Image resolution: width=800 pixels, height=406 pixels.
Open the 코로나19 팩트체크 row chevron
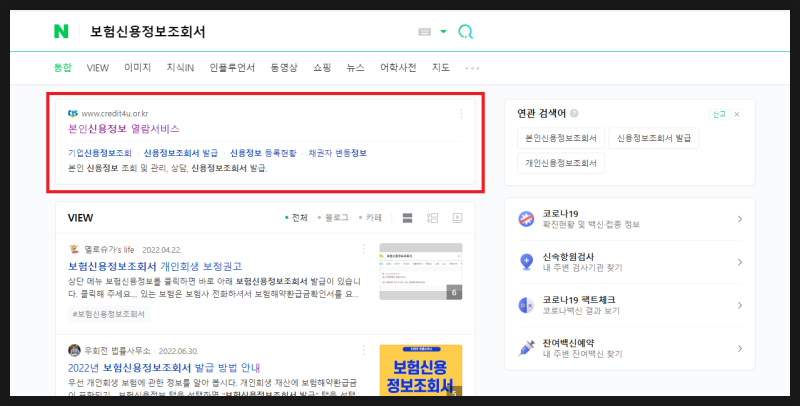(x=740, y=306)
